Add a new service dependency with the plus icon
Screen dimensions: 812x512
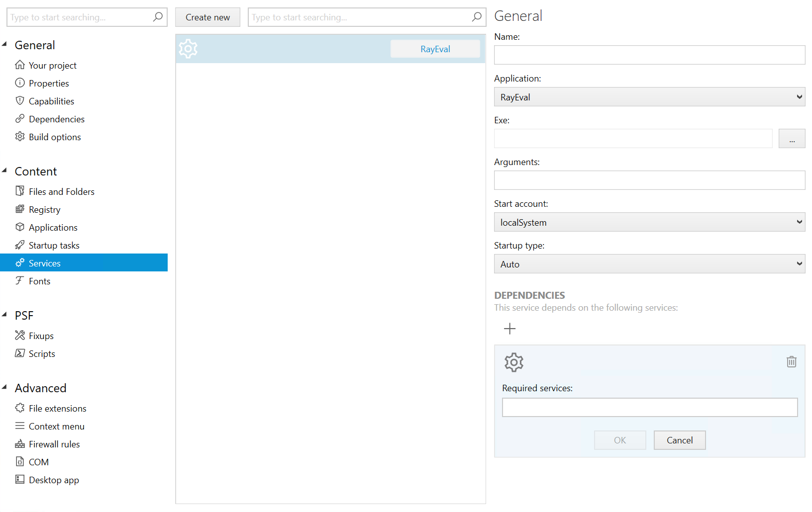(x=509, y=329)
